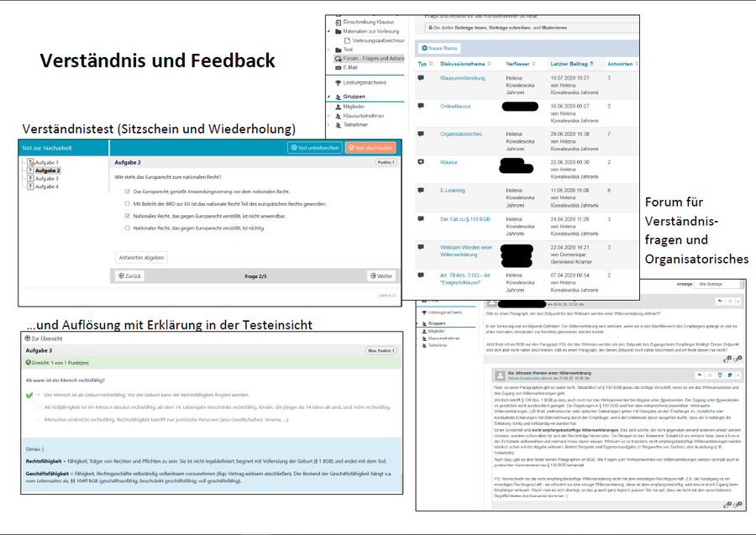756x535 pixels.
Task: Sort by 'Verfasser' column header
Action: [x=520, y=64]
